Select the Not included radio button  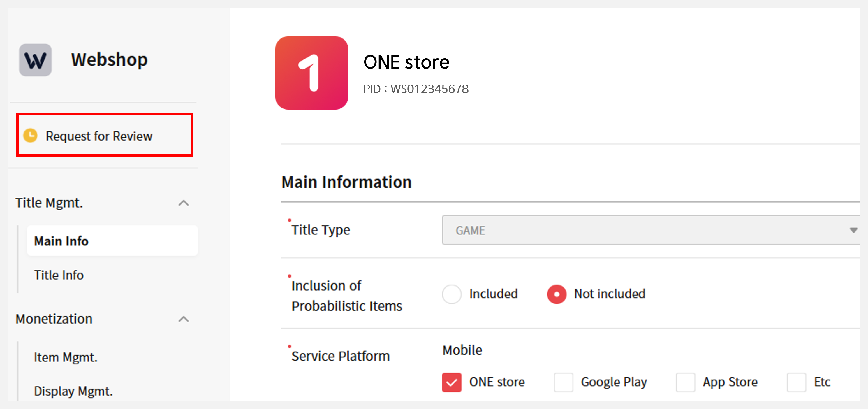557,294
